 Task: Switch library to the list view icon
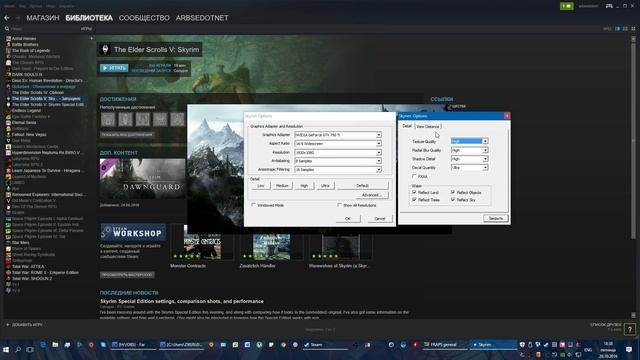(x=625, y=29)
